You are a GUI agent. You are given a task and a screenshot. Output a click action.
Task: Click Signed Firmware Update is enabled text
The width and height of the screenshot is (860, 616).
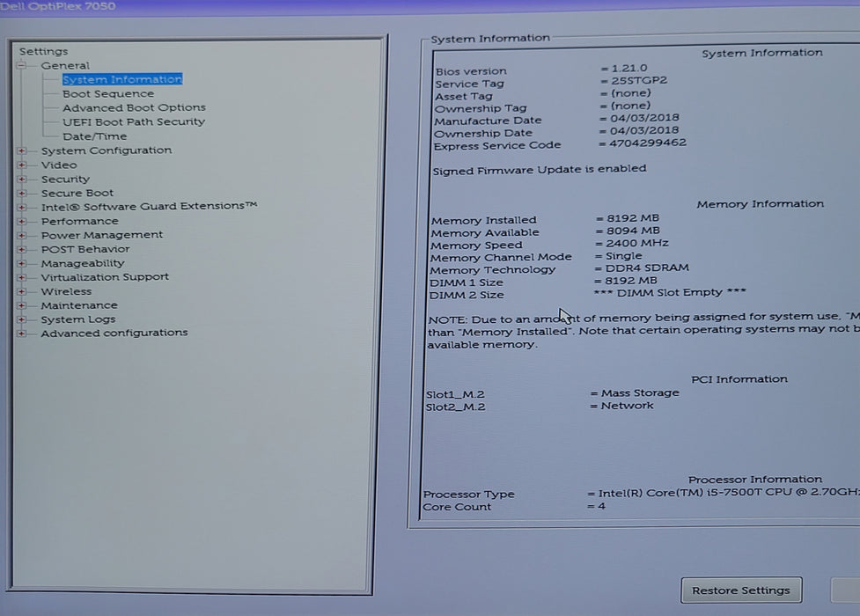[x=539, y=170]
